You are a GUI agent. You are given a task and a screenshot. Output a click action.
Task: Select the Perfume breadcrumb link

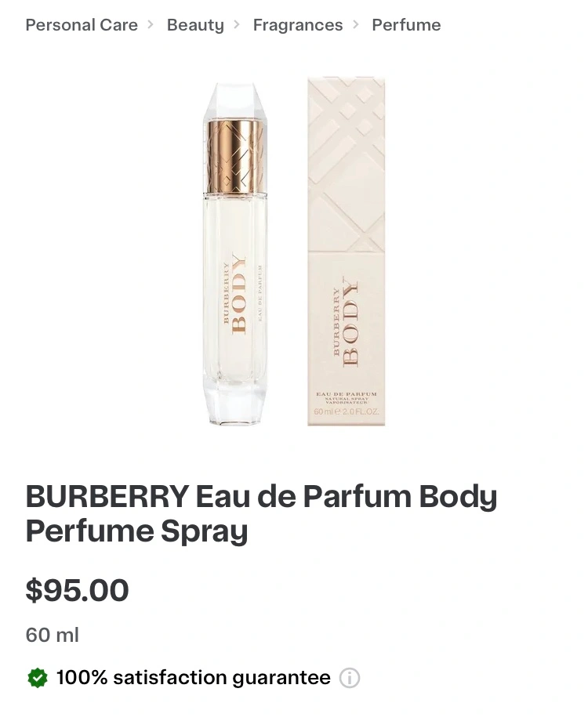pyautogui.click(x=406, y=25)
